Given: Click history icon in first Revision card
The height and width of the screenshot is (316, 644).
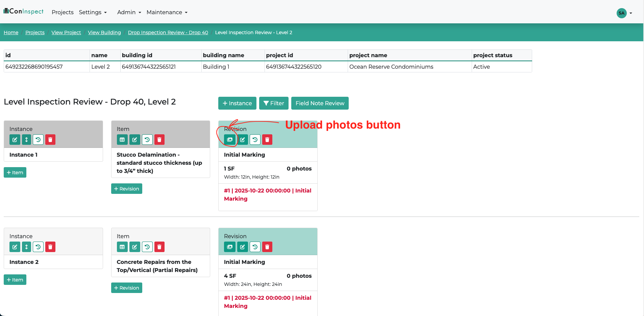Looking at the screenshot, I should tap(255, 140).
